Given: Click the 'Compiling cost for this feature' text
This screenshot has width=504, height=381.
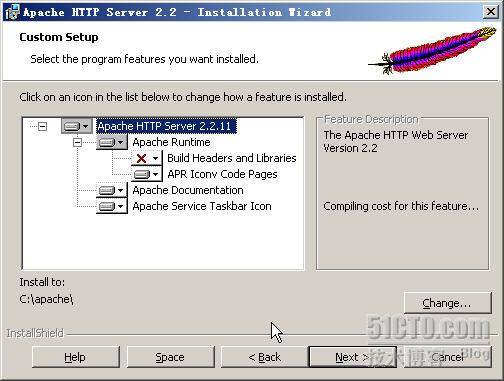Looking at the screenshot, I should (x=401, y=206).
